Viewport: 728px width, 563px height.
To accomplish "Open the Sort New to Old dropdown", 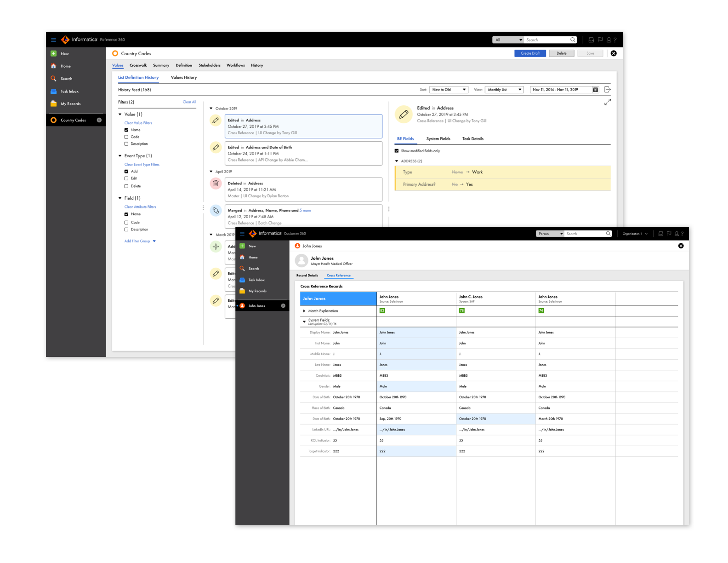I will click(x=449, y=90).
